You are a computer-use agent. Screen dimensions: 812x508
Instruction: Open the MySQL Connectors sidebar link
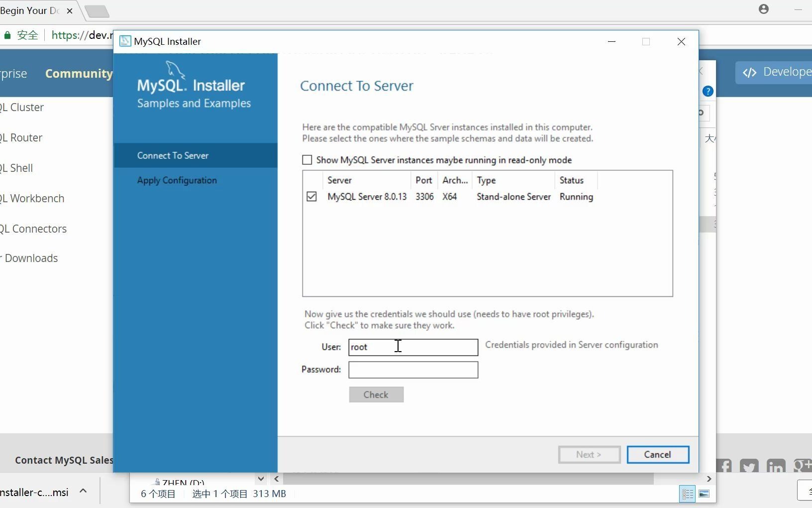tap(33, 229)
